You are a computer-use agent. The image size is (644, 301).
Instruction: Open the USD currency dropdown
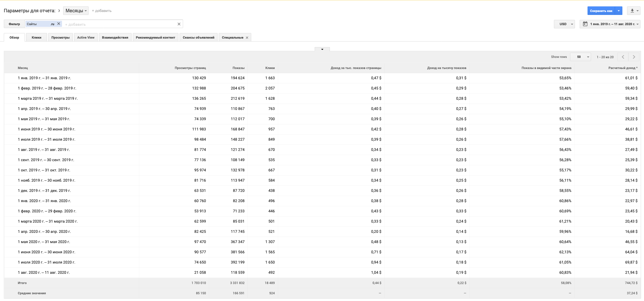(x=564, y=24)
